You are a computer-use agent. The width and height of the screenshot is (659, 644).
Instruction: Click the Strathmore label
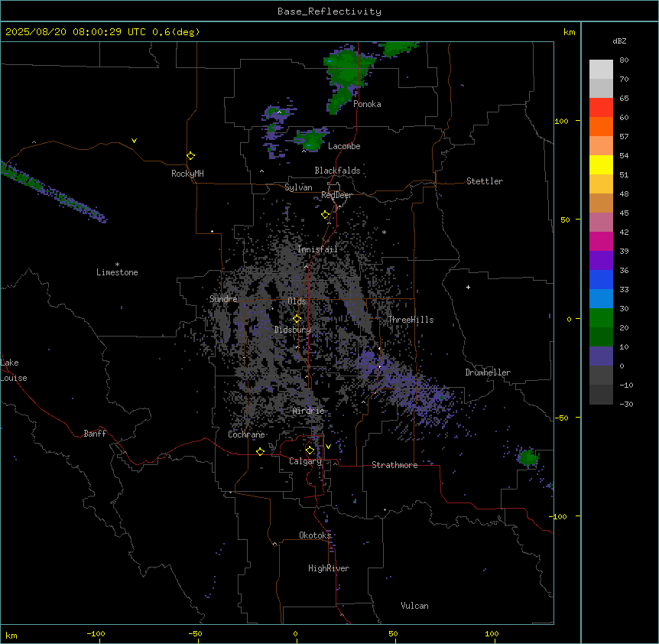pyautogui.click(x=394, y=465)
